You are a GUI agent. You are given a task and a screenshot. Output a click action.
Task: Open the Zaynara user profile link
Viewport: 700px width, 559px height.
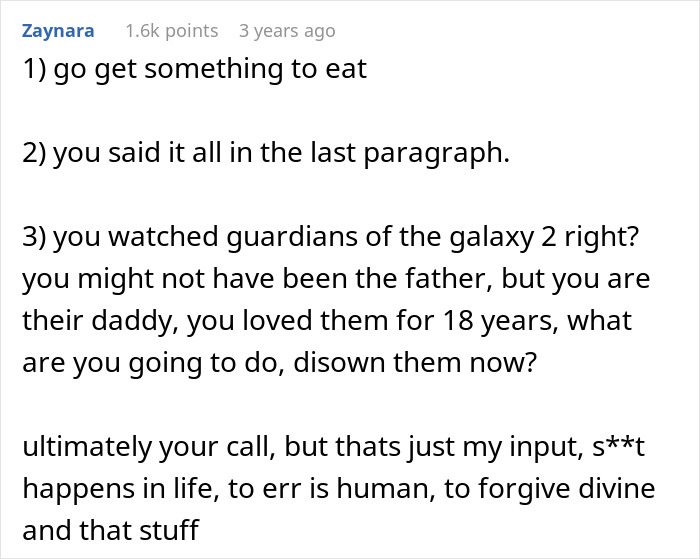(57, 31)
